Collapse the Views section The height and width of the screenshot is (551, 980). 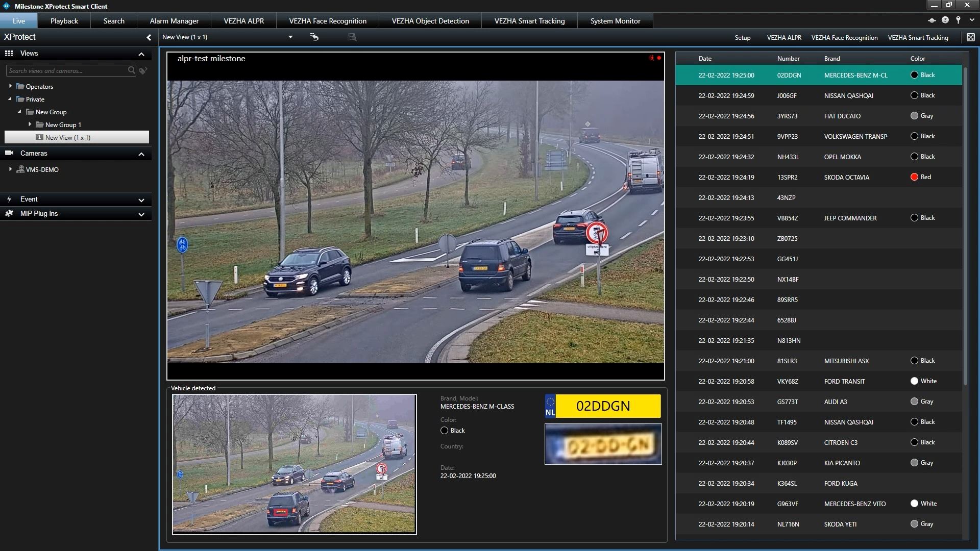pyautogui.click(x=141, y=54)
